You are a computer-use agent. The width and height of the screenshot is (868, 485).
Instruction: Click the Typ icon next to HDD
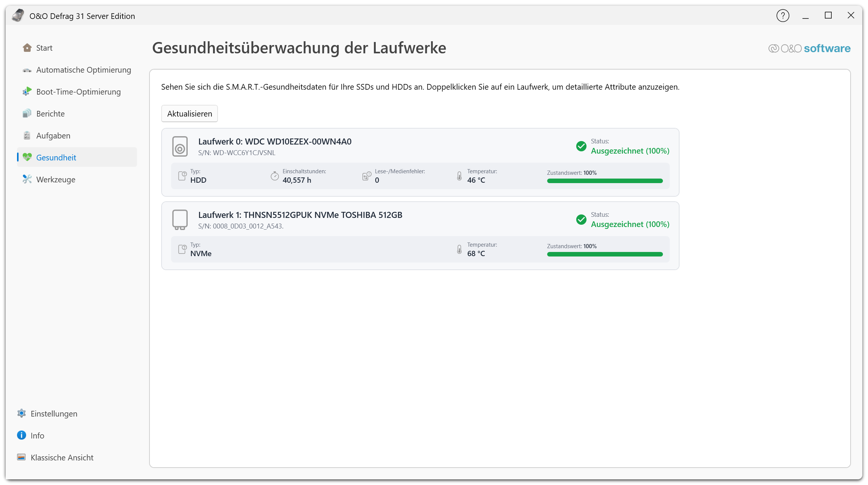pyautogui.click(x=182, y=176)
